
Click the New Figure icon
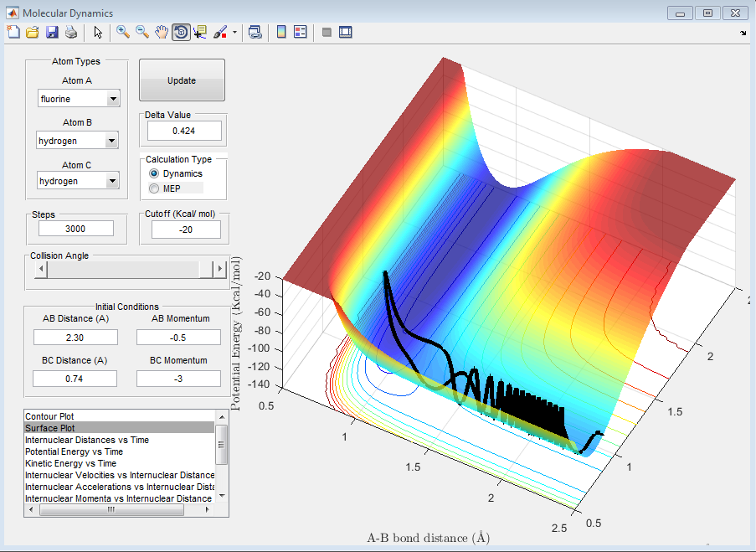coord(13,32)
